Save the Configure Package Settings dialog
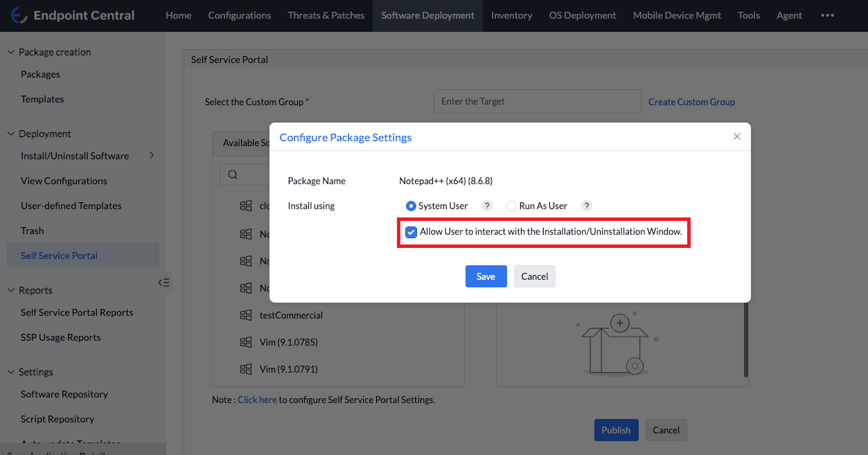This screenshot has width=868, height=455. pyautogui.click(x=486, y=276)
